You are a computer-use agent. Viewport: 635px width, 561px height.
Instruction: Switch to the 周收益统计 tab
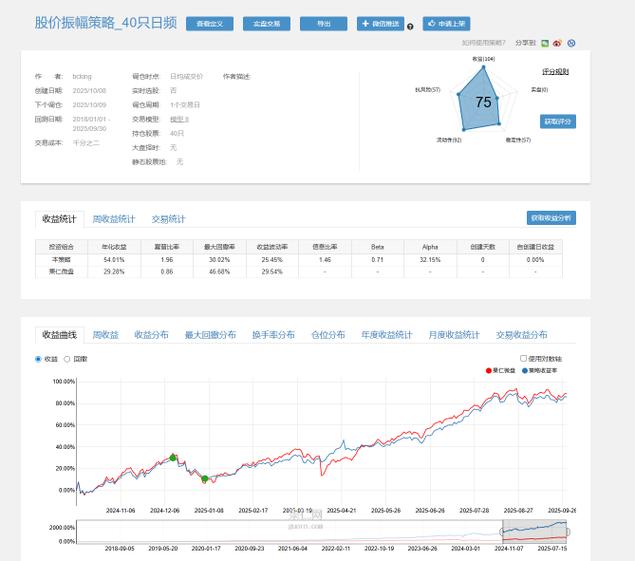[113, 219]
